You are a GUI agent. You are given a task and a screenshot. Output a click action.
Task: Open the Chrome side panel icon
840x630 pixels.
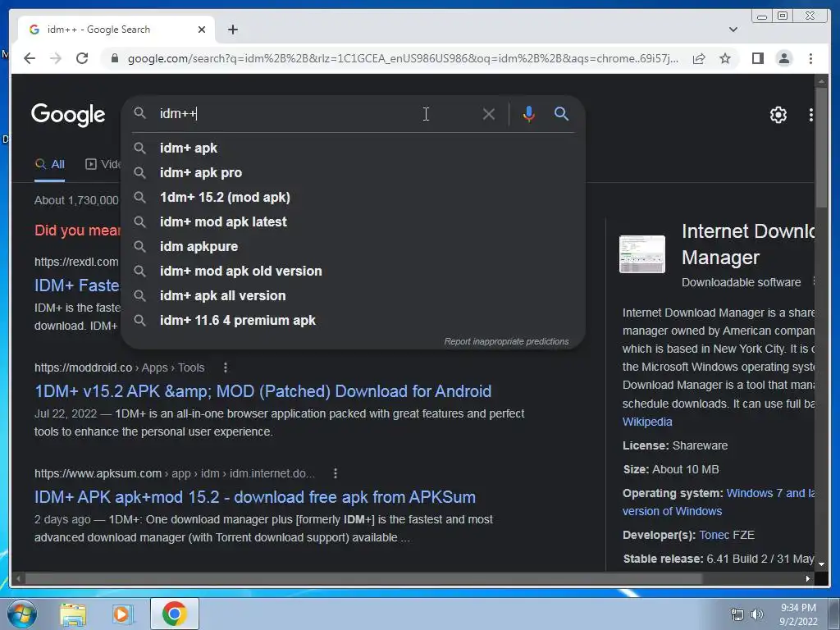coord(757,58)
